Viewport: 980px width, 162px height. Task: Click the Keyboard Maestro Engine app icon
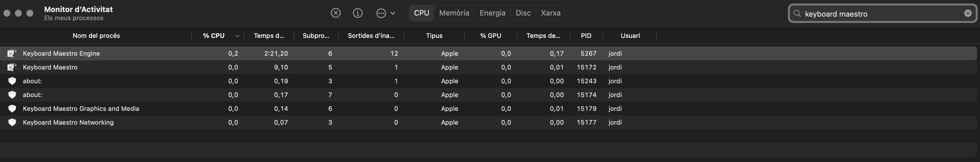click(x=12, y=53)
